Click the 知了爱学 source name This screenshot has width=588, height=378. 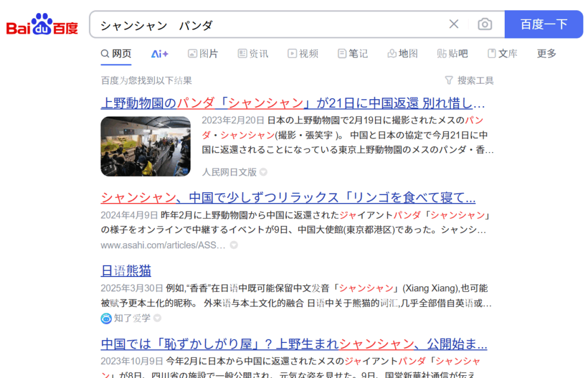tap(132, 318)
